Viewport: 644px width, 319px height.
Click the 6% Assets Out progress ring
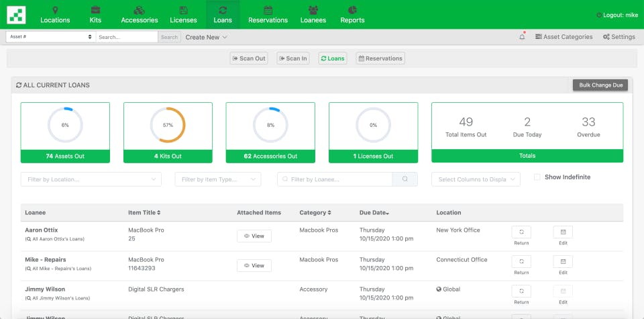click(x=65, y=125)
